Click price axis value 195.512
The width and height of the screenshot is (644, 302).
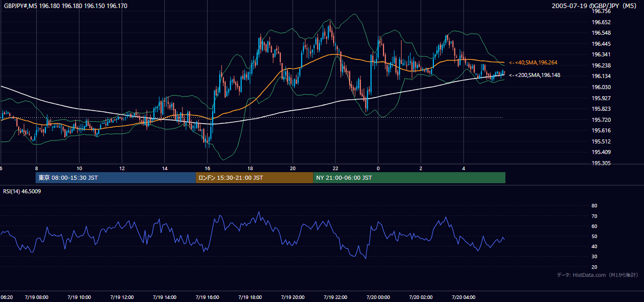pos(601,141)
